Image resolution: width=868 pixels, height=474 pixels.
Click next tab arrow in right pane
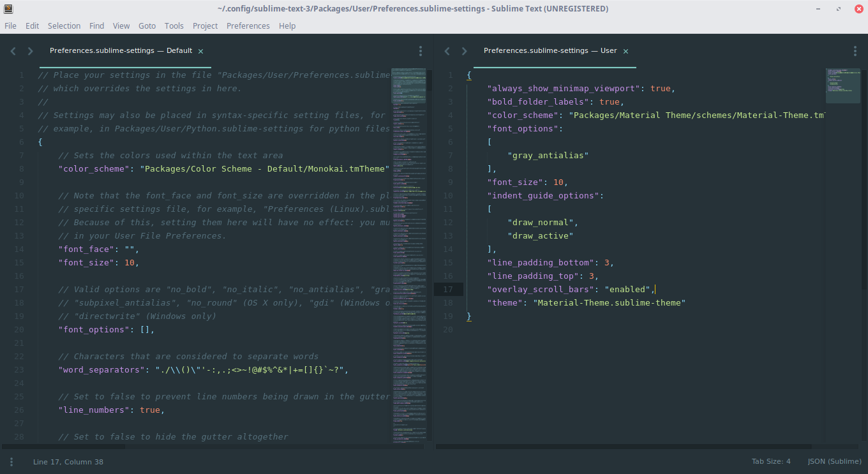(464, 51)
